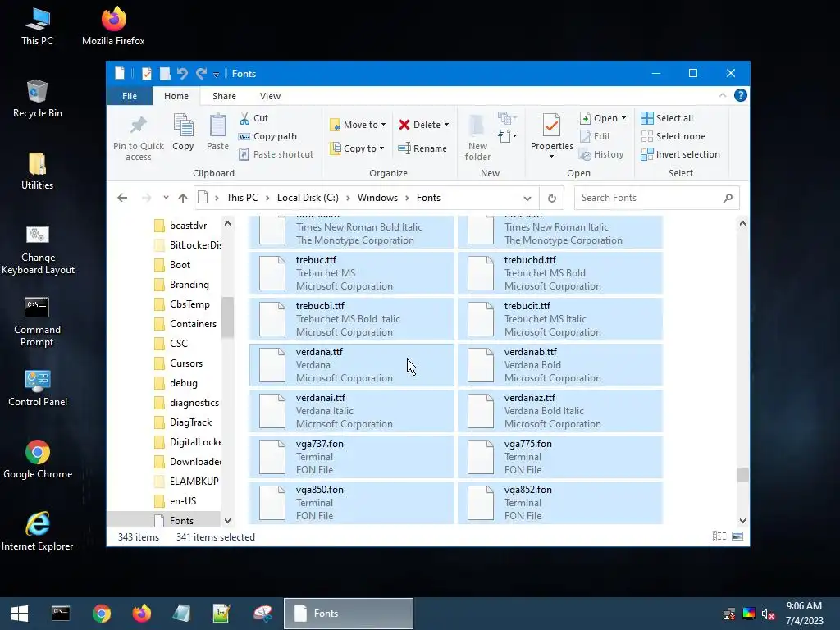Click This PC in address path
Image resolution: width=840 pixels, height=630 pixels.
242,198
